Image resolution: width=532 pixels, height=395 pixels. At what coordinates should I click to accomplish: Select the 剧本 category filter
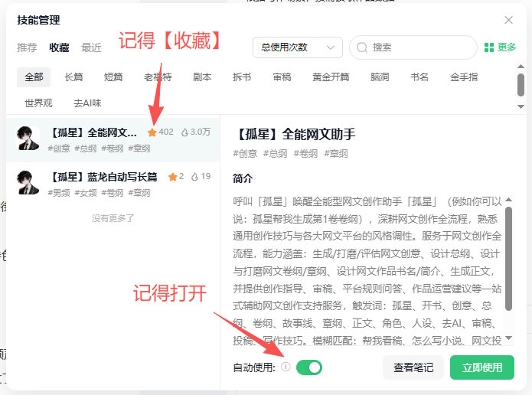(x=202, y=77)
